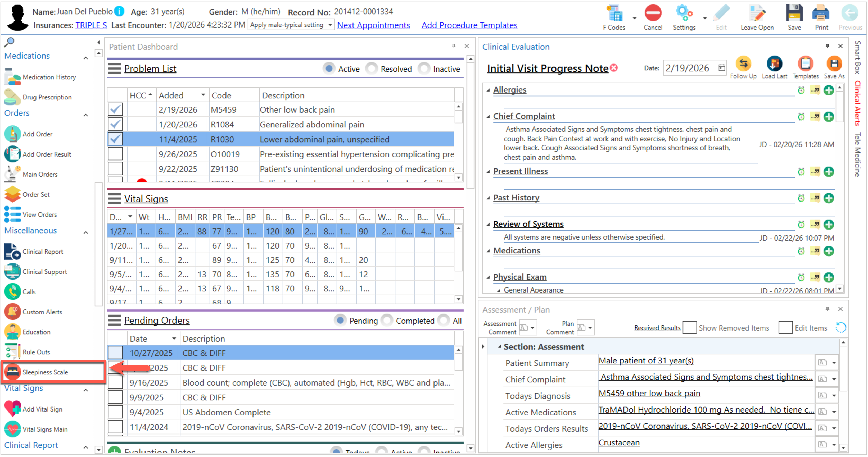868x457 pixels.
Task: Select Completed orders radio button
Action: [x=387, y=320]
